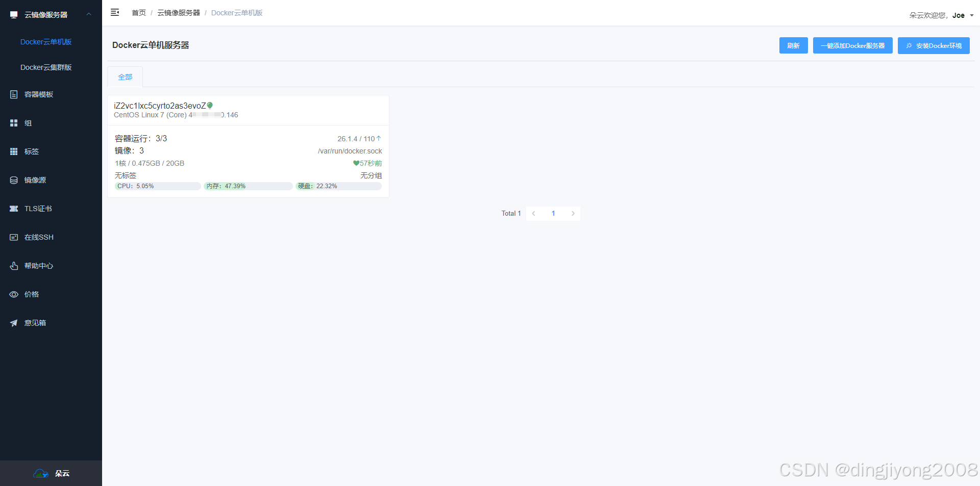
Task: Go to previous page in pagination
Action: click(533, 213)
